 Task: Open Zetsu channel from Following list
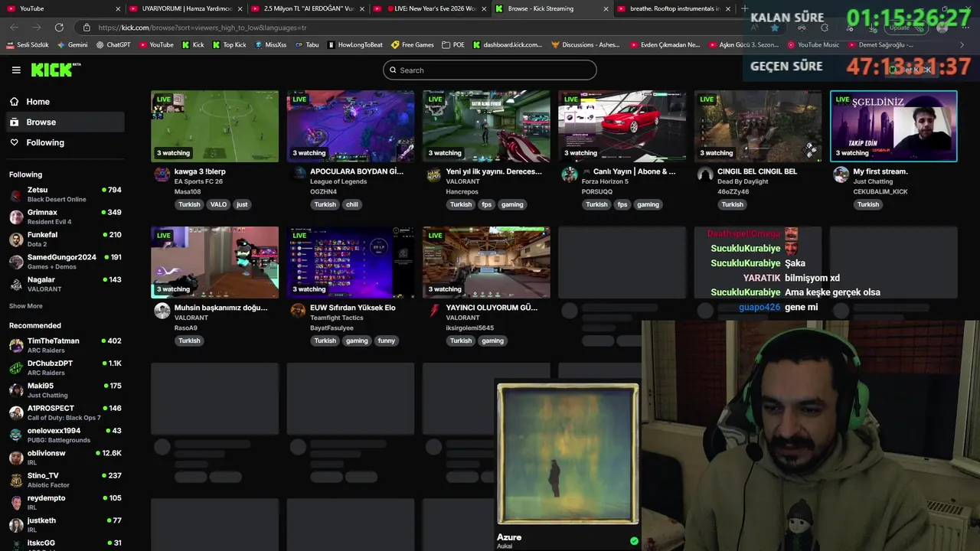[x=65, y=194]
